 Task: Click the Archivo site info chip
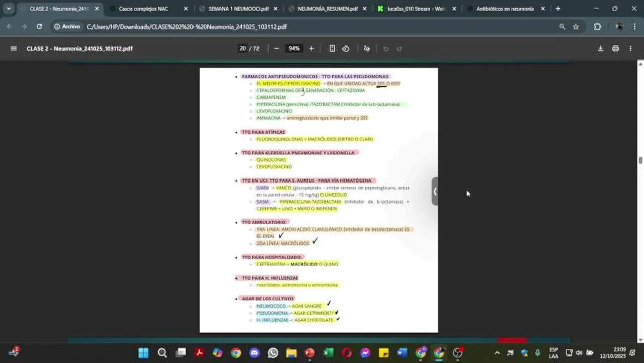pyautogui.click(x=67, y=27)
